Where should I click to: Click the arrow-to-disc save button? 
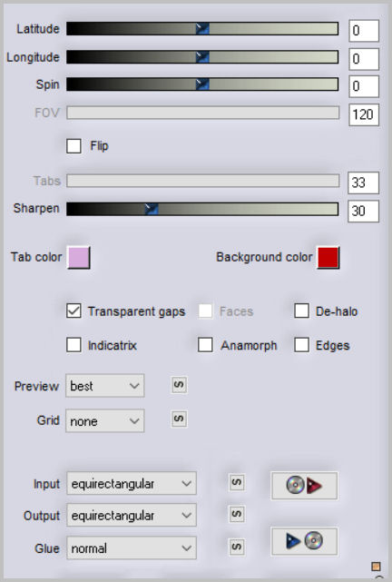pos(304,541)
